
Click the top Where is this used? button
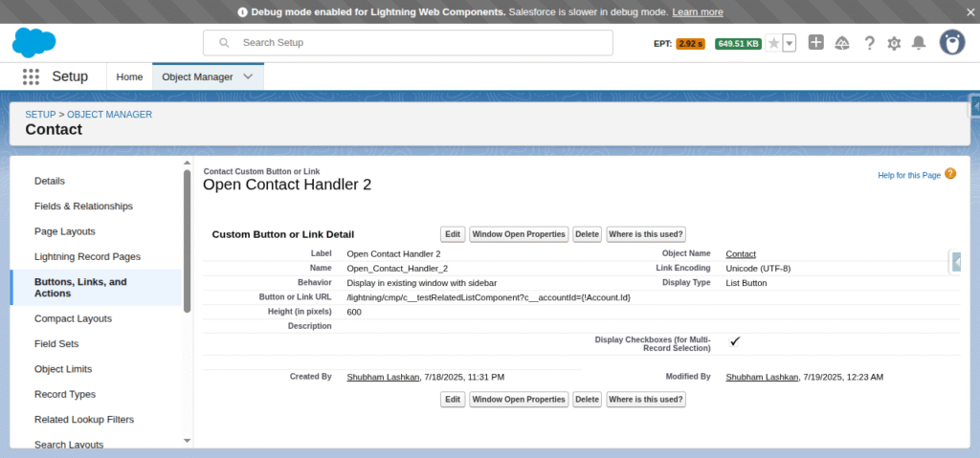pos(646,234)
